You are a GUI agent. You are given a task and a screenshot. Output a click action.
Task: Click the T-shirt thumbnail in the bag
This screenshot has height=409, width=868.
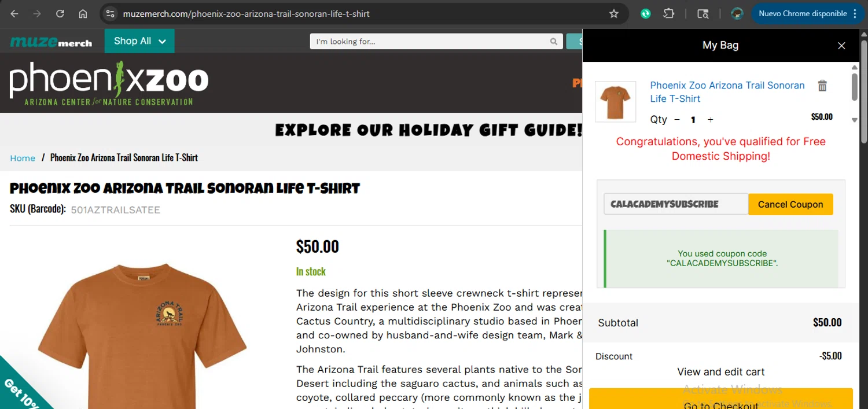point(615,101)
